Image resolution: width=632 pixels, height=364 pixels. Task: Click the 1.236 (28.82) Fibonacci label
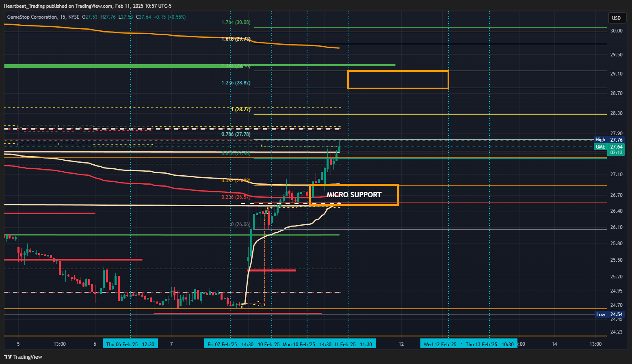pyautogui.click(x=236, y=83)
